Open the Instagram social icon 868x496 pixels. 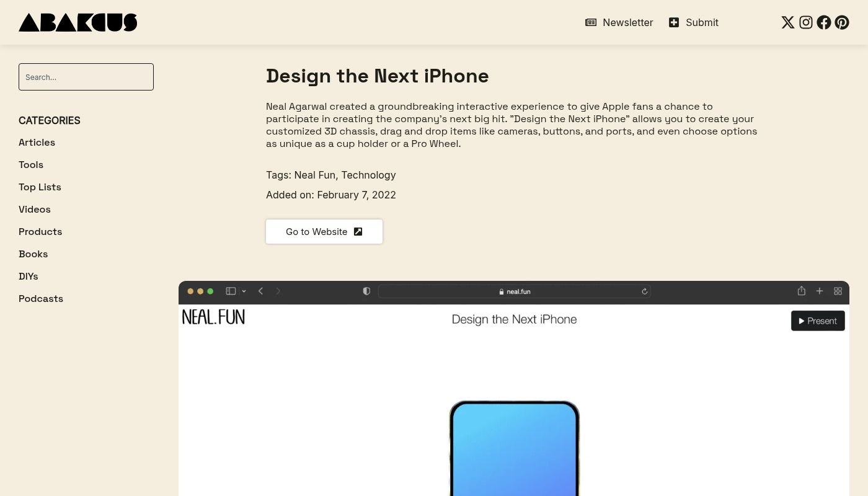tap(805, 22)
